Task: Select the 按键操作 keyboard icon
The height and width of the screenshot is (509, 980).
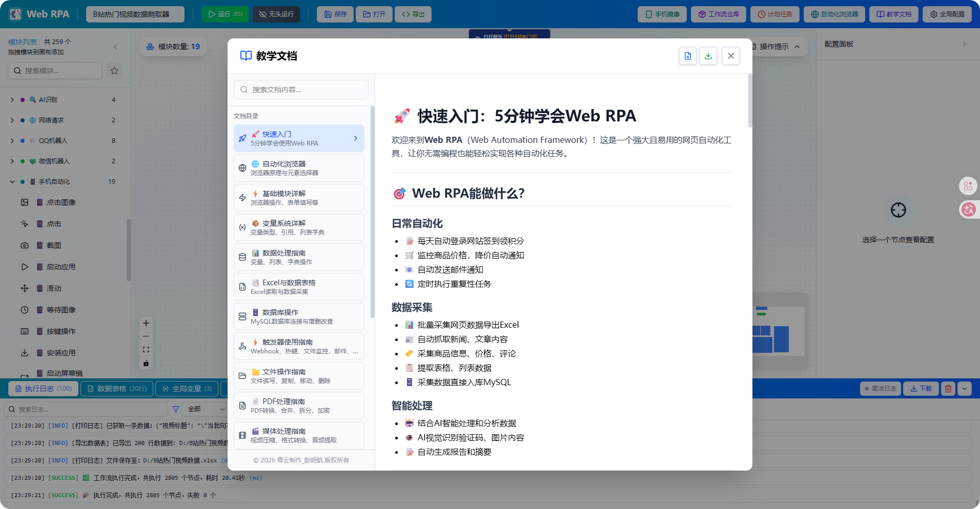Action: tap(24, 331)
